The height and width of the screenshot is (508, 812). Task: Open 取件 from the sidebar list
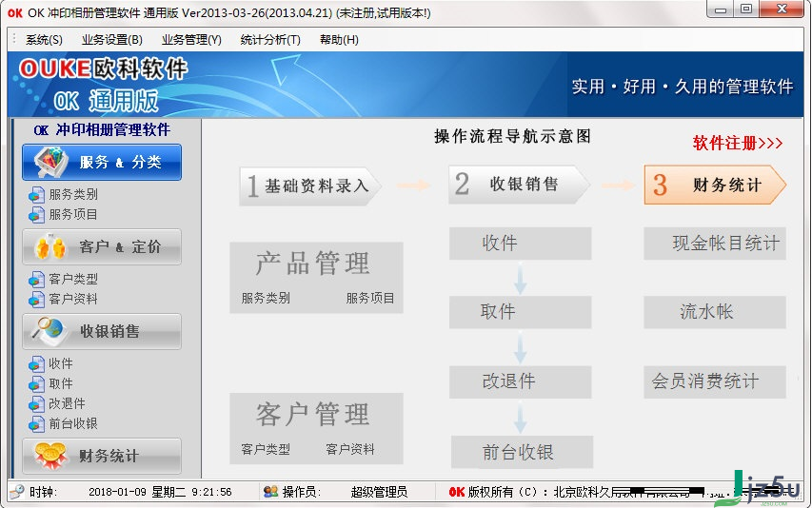61,383
